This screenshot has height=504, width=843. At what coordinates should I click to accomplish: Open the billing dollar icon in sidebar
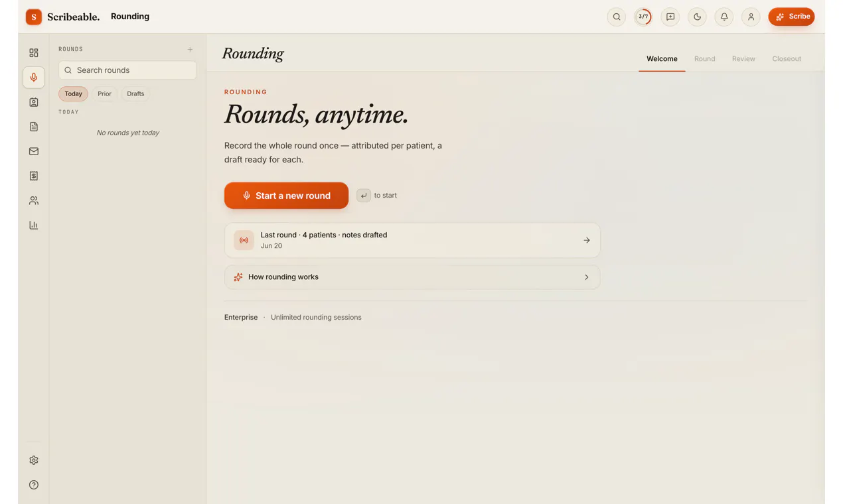click(x=34, y=176)
